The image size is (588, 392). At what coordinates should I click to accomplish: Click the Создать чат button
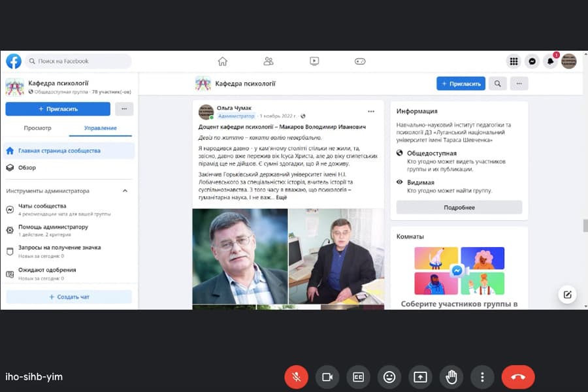click(69, 297)
